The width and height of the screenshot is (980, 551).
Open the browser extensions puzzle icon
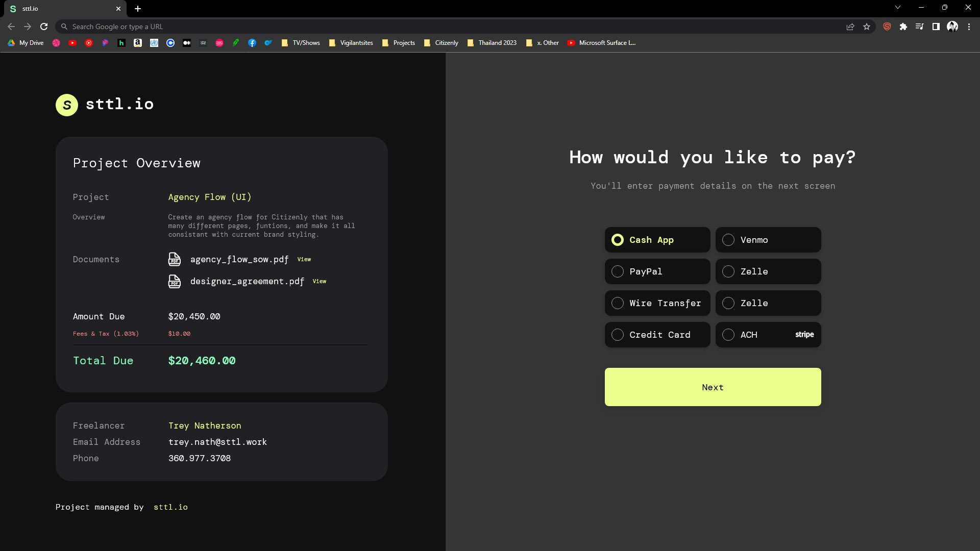click(903, 27)
